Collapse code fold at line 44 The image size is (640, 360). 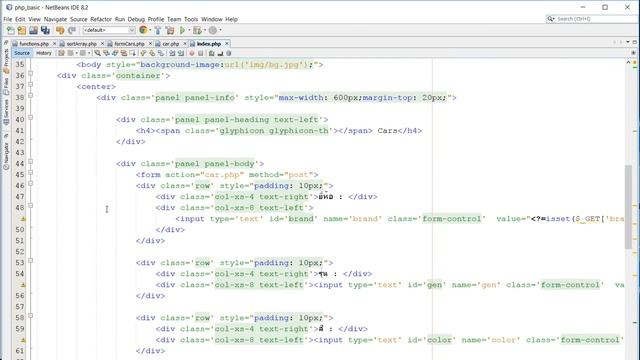(31, 162)
